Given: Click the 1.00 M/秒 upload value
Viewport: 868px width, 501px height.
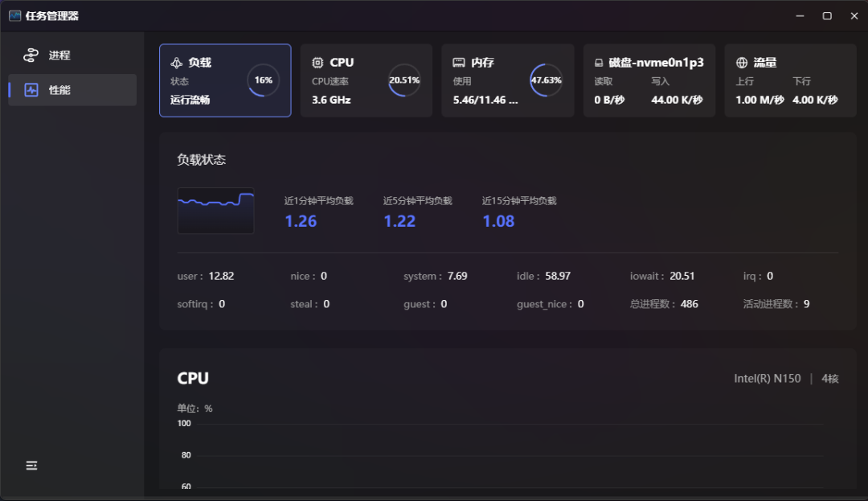Looking at the screenshot, I should (760, 101).
